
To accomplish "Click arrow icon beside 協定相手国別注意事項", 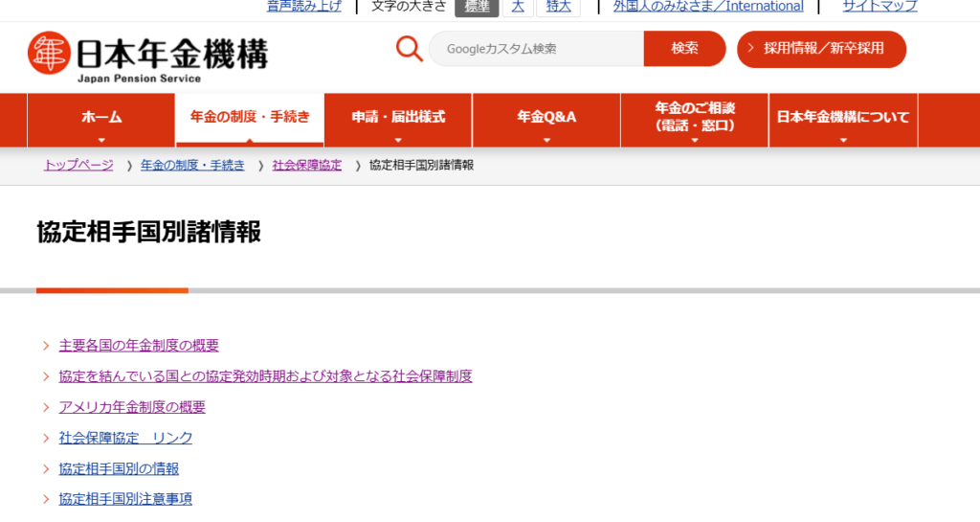I will point(46,499).
